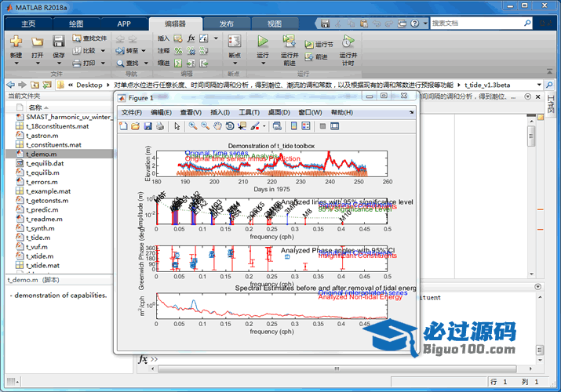Click the Link Plot icon in Figure 1

(277, 126)
